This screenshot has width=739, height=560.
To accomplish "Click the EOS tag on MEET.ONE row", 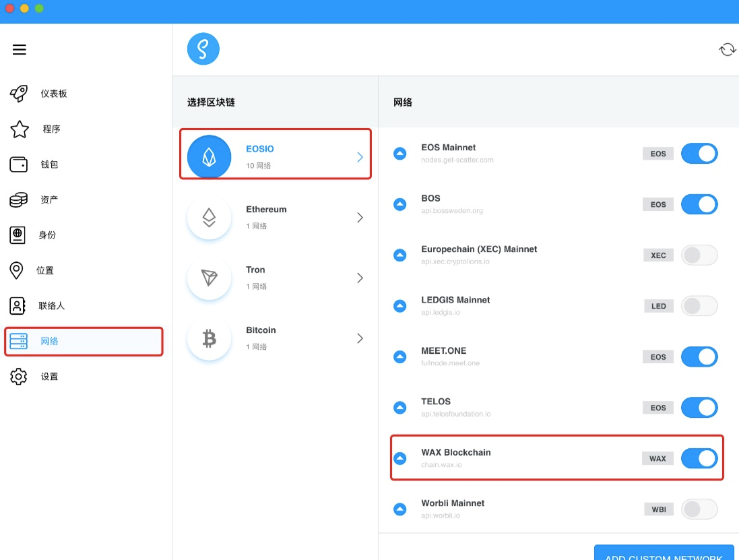I will [658, 357].
